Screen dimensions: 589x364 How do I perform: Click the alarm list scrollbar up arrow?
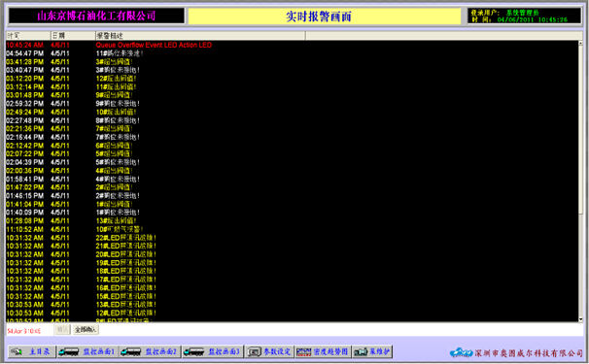580,43
